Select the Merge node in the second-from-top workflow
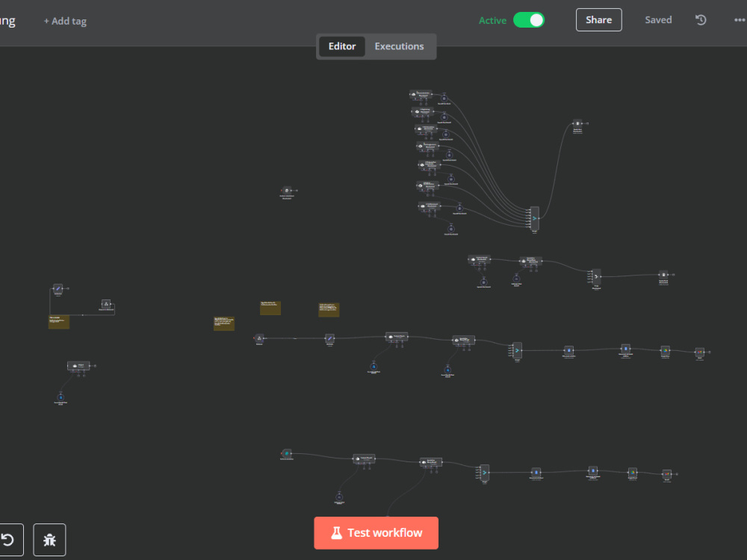Viewport: 747px width, 560px height. [x=596, y=276]
